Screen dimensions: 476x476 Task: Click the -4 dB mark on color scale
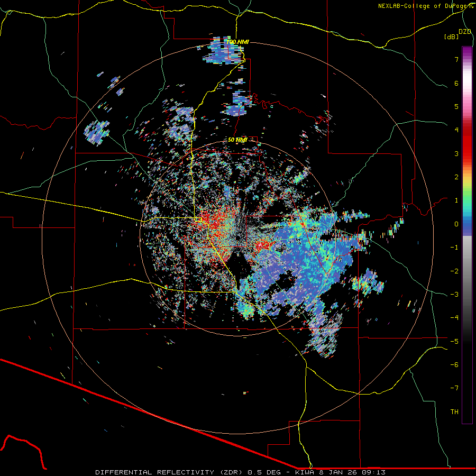coord(454,317)
